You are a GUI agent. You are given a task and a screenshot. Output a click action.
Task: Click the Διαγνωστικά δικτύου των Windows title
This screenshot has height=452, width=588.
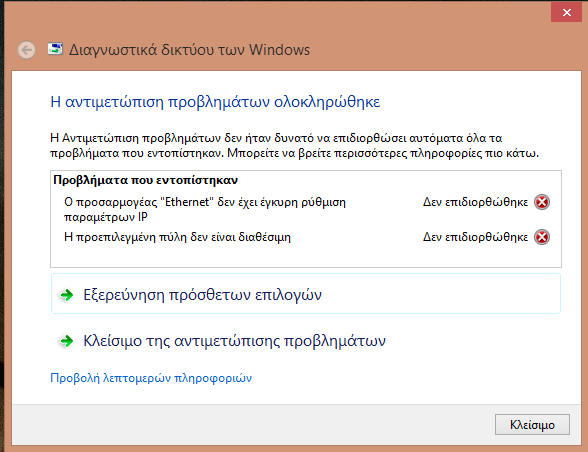click(189, 50)
